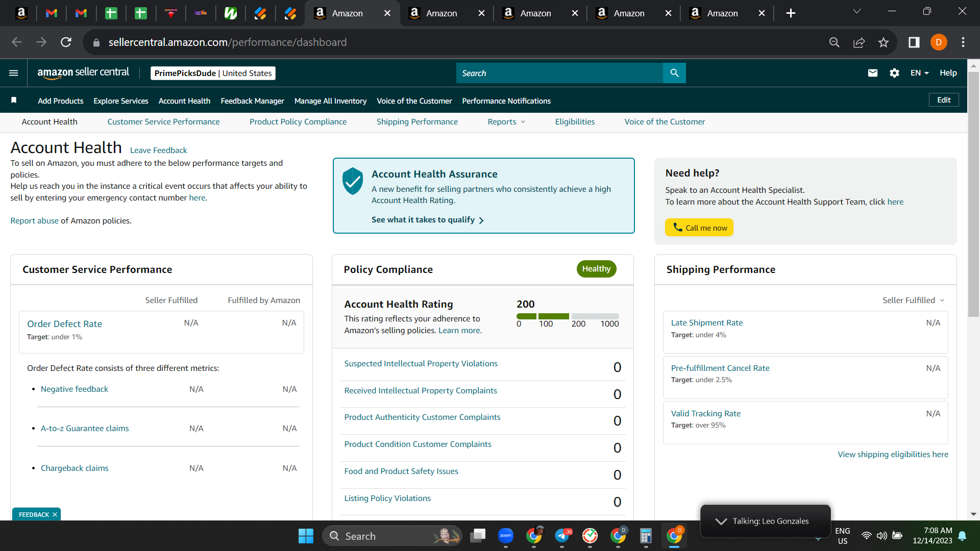
Task: Go back using the browser back arrow
Action: pyautogui.click(x=17, y=42)
